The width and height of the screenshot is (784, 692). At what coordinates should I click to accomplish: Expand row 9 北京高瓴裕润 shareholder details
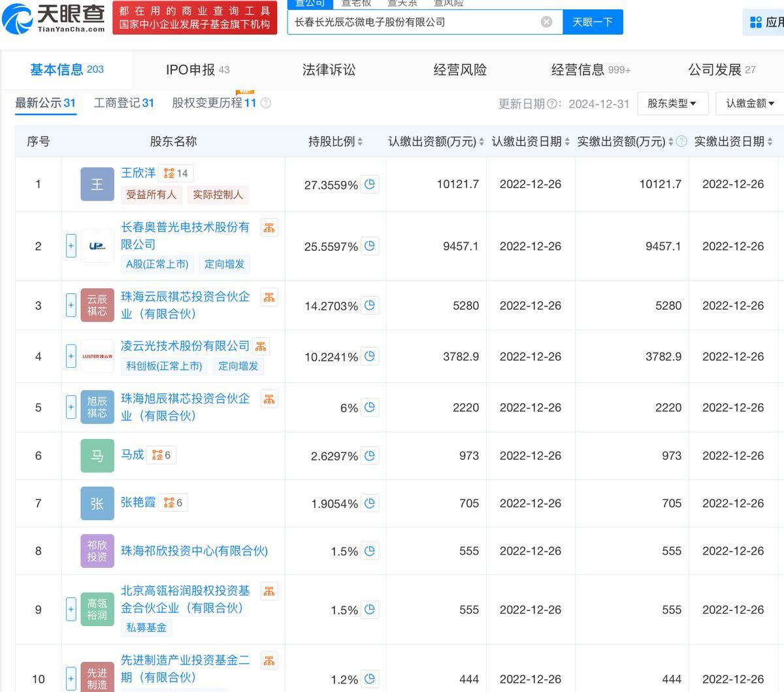coord(71,610)
